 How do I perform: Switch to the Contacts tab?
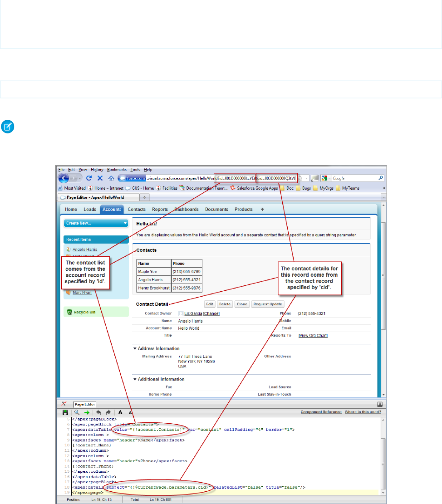coord(137,209)
